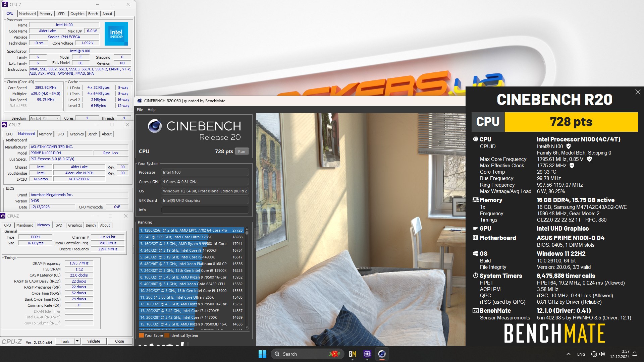Viewport: 644px width, 362px height.
Task: Select ranking row Intel Core i9-14900KF
Action: pos(191,250)
